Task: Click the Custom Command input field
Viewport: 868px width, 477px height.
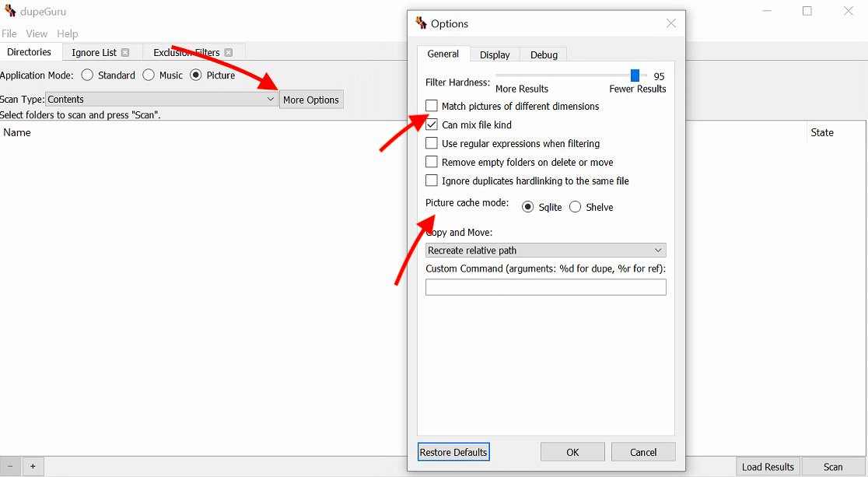Action: pyautogui.click(x=546, y=287)
